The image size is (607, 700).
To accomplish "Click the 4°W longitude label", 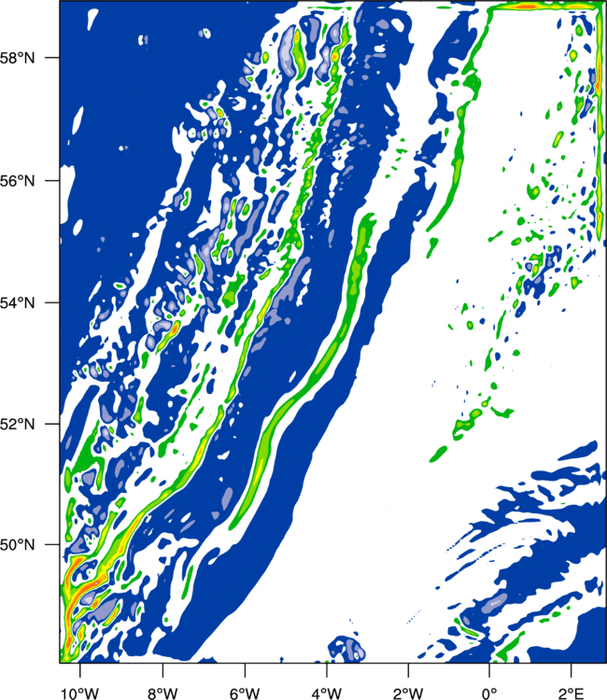I will click(x=327, y=693).
